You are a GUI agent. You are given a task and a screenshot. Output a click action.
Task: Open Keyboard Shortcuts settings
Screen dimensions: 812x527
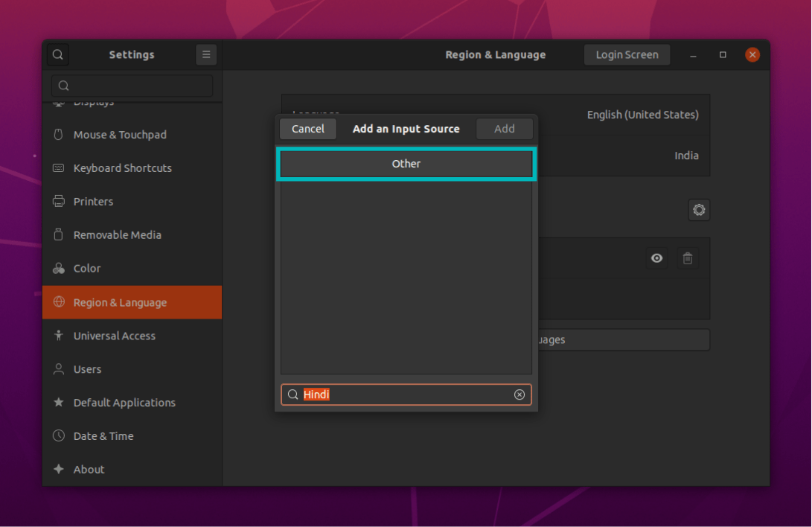(x=122, y=168)
